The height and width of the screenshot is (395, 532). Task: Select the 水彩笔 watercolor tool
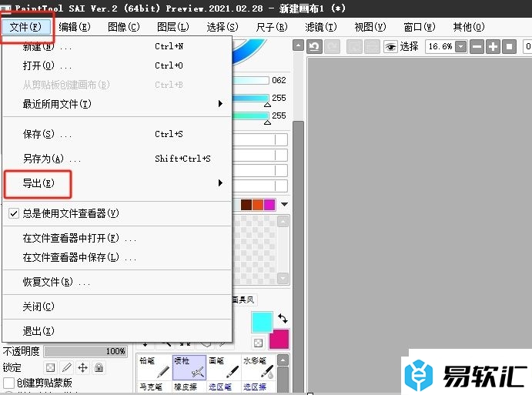258,367
